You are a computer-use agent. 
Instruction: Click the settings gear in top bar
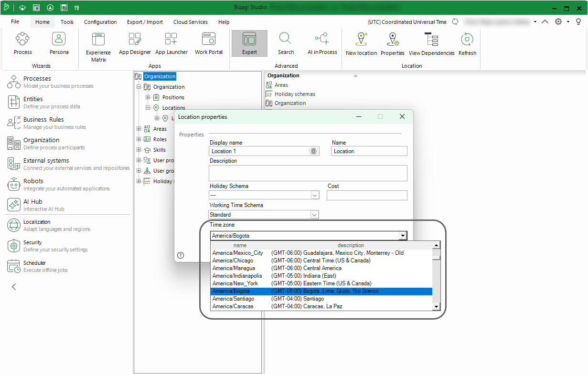(558, 22)
